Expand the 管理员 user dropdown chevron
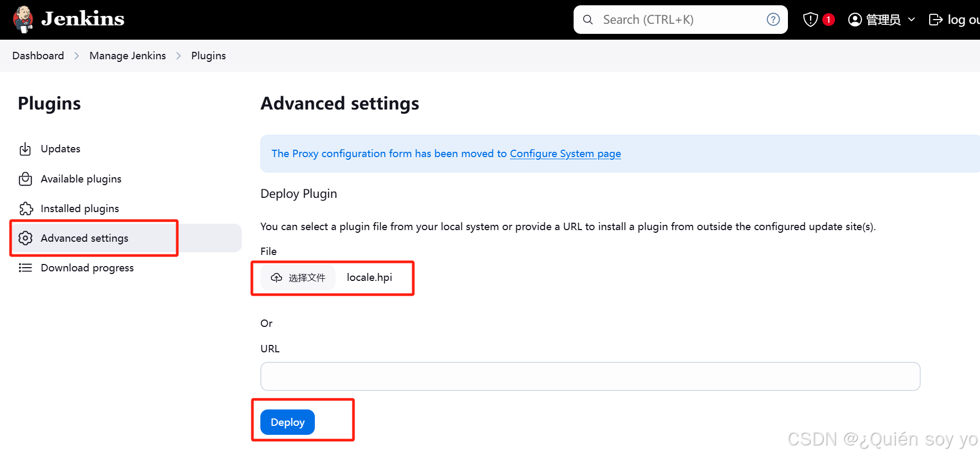Image resolution: width=980 pixels, height=456 pixels. 911,20
